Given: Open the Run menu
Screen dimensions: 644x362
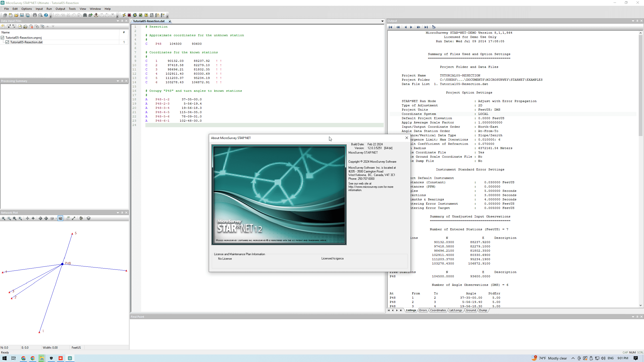Looking at the screenshot, I should [49, 9].
